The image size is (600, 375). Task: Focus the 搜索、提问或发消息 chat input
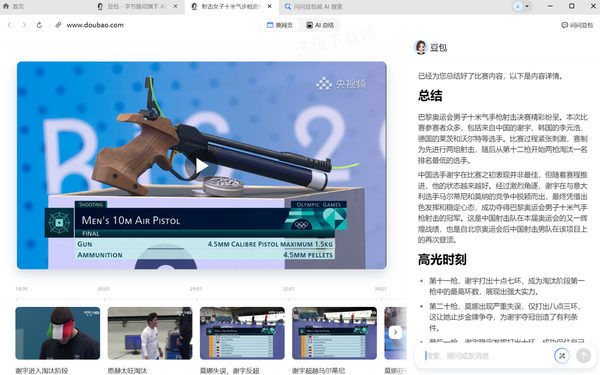(x=487, y=356)
